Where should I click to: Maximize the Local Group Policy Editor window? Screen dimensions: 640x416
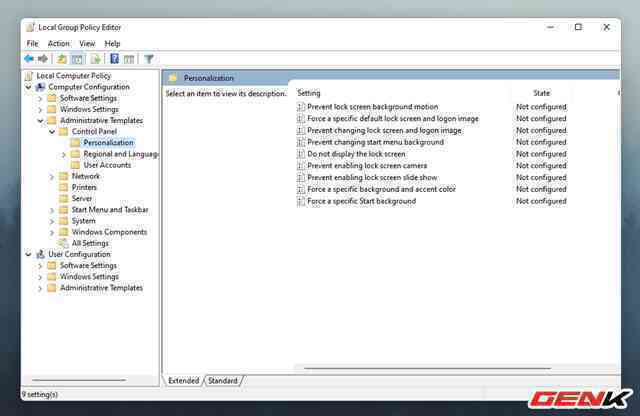pos(578,27)
